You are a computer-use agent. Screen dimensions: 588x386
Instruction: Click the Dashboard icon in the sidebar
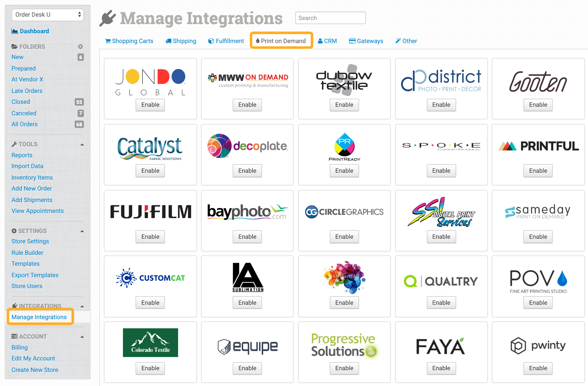point(15,31)
